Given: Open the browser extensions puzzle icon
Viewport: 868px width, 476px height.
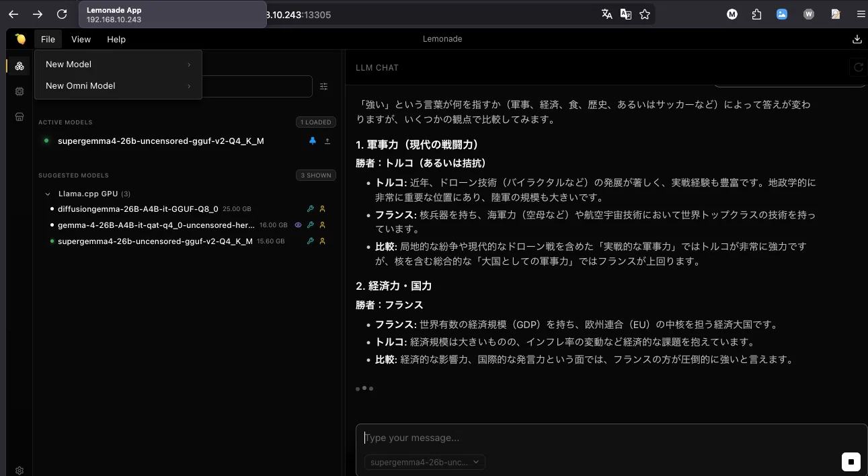Looking at the screenshot, I should [x=756, y=14].
